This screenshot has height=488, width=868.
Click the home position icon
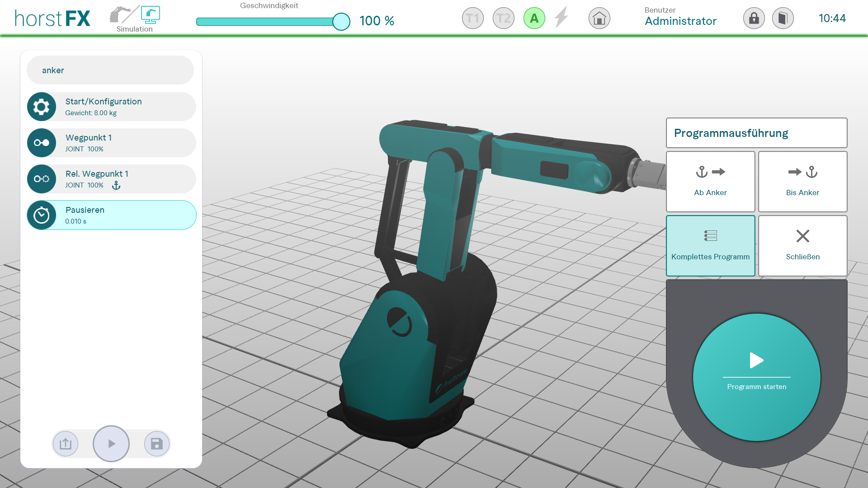(599, 19)
